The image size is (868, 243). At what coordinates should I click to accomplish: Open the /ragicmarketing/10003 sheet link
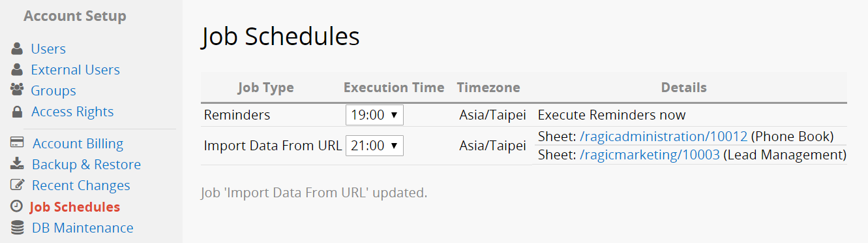(x=650, y=155)
